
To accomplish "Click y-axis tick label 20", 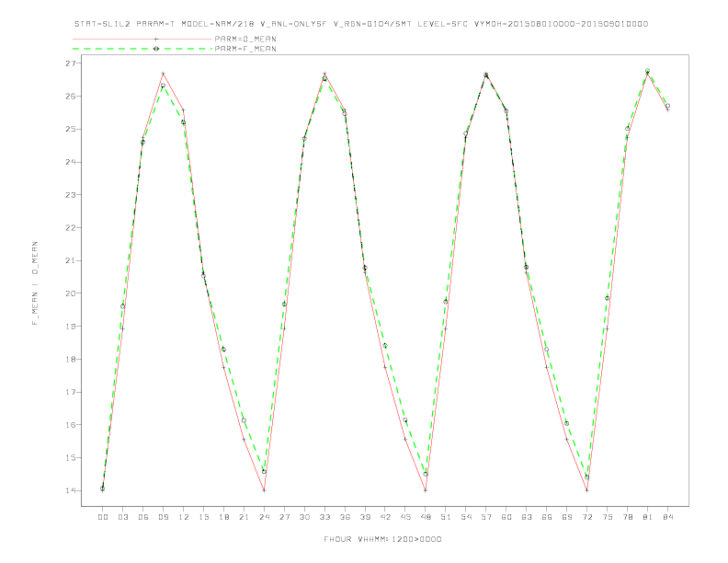I will 71,293.
